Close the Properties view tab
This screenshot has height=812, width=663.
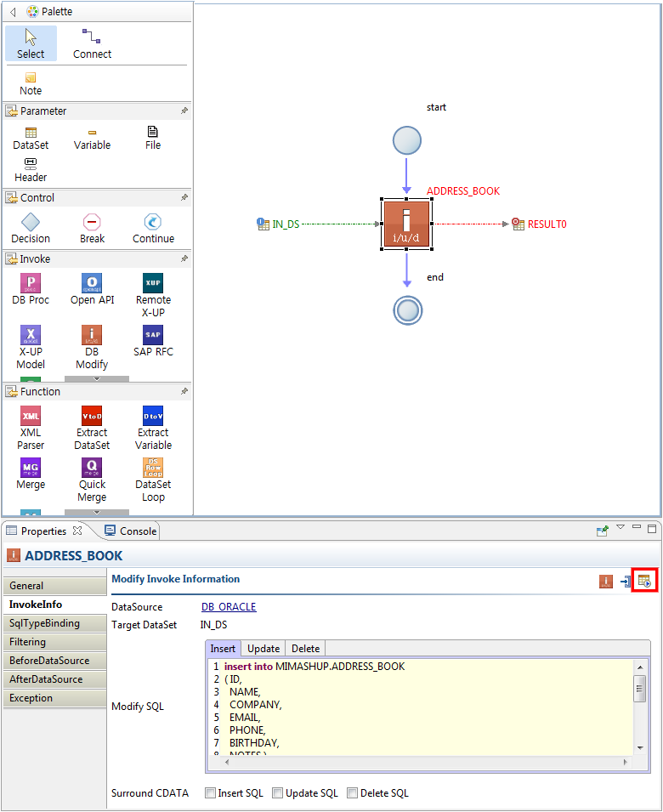(77, 531)
